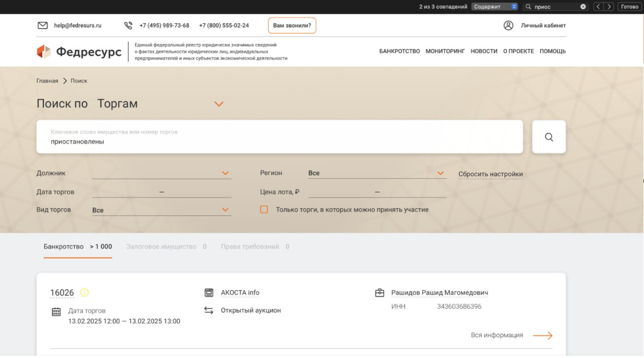The image size is (644, 358).
Task: Click the user profile icon
Action: tap(508, 26)
